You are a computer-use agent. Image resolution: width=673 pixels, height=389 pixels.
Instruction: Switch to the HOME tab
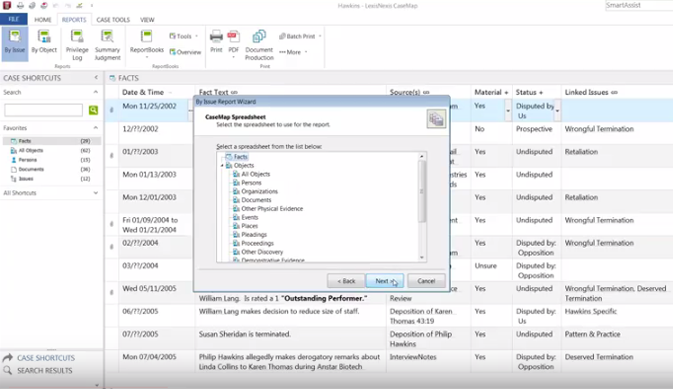(x=43, y=20)
